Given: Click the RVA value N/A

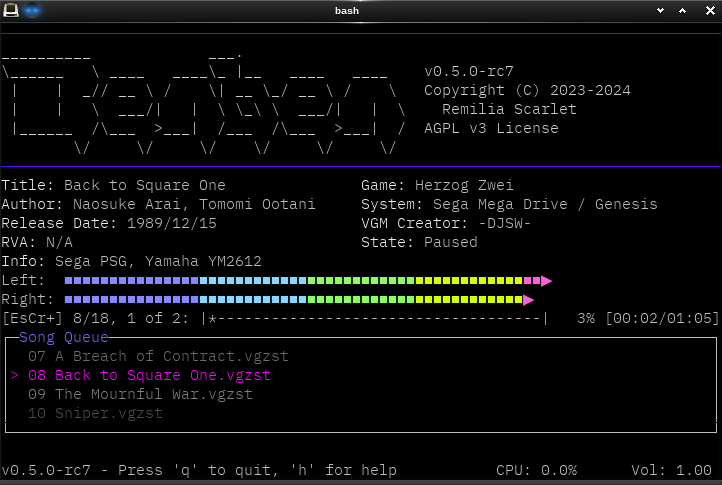Looking at the screenshot, I should 59,242.
